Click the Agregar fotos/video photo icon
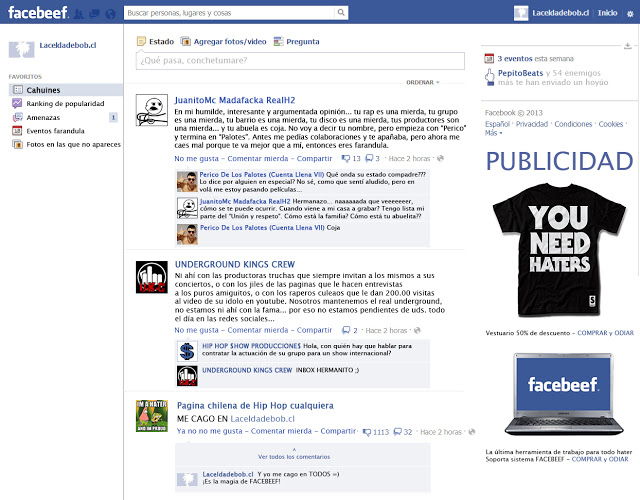The height and width of the screenshot is (500, 640). [186, 41]
